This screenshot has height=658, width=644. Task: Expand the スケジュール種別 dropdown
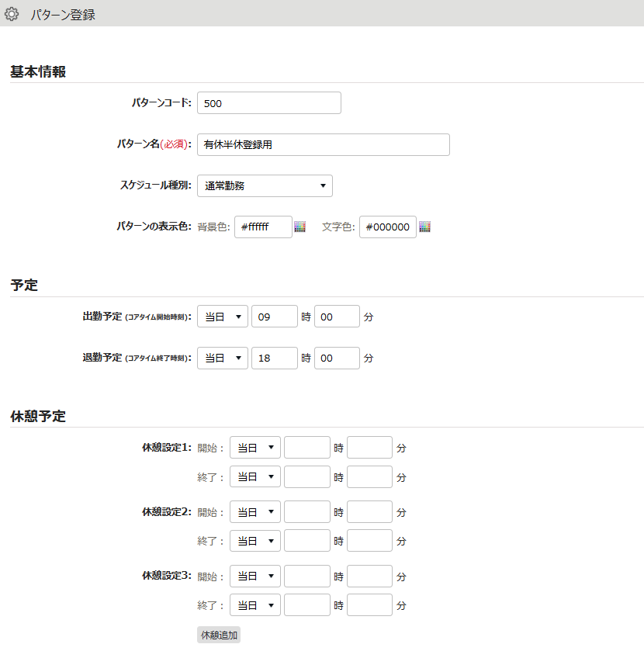point(265,185)
